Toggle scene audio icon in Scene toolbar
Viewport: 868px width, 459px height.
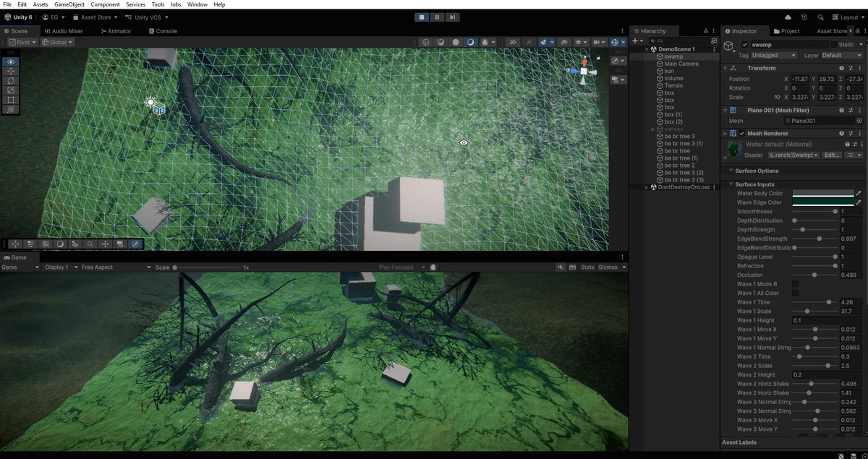528,42
